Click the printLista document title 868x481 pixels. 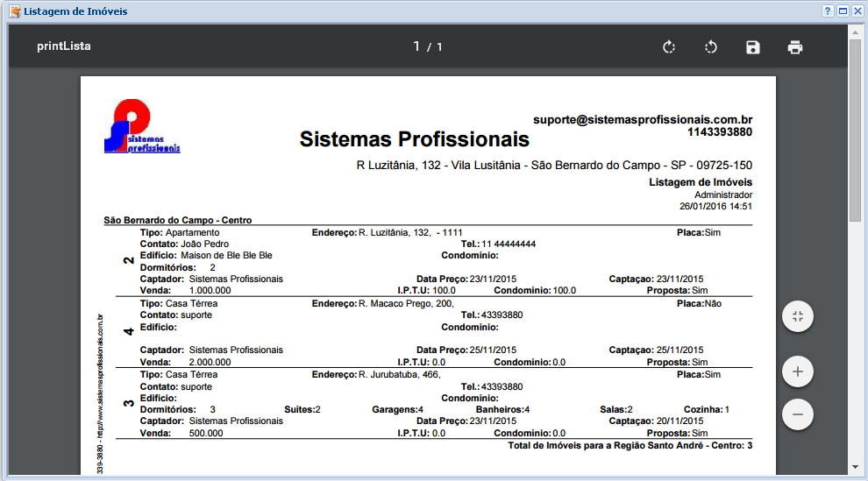tap(64, 46)
